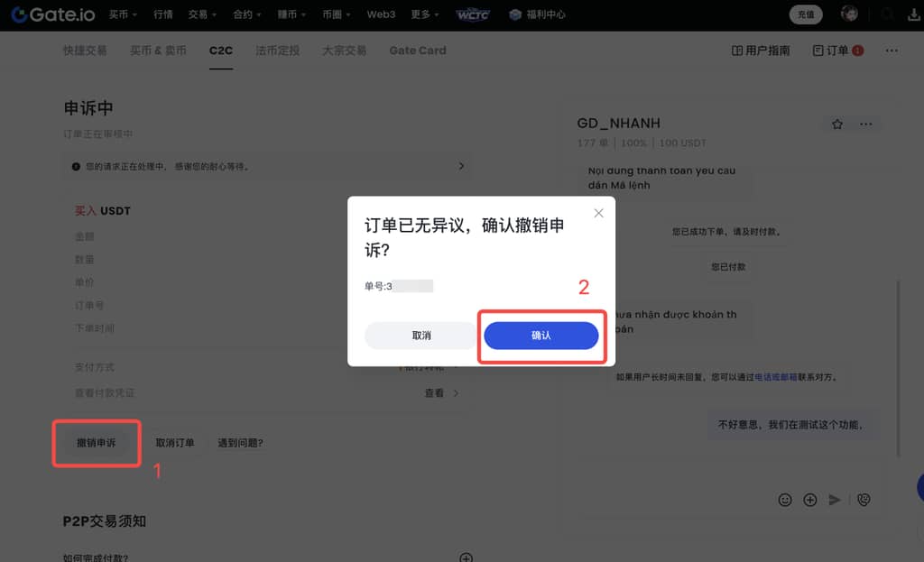Switch to the 快捷交易 tab
924x562 pixels.
pos(85,51)
